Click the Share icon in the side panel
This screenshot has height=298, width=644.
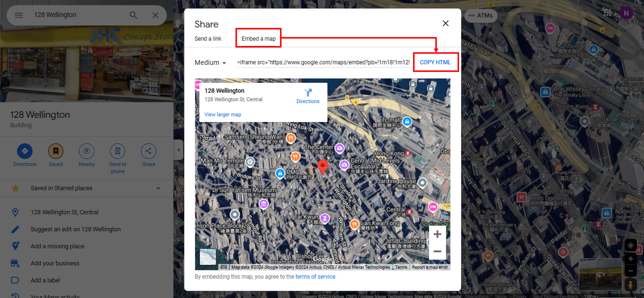148,151
